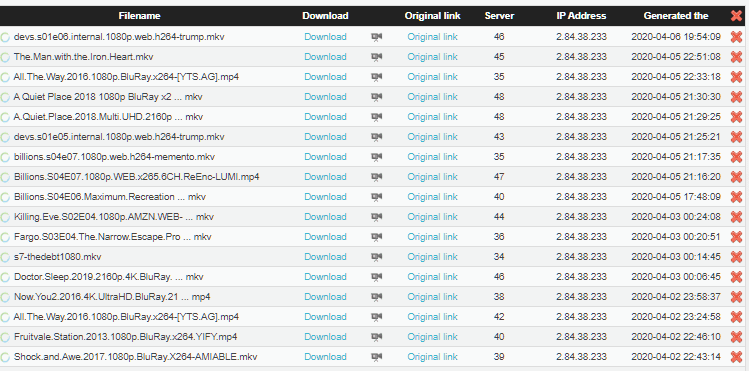Click camera icon for Killing.Eve.S02E04

(376, 217)
